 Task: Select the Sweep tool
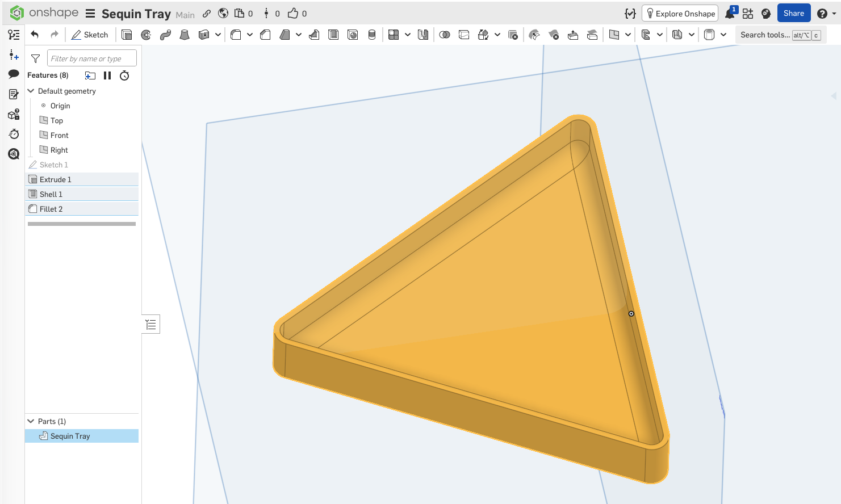165,35
